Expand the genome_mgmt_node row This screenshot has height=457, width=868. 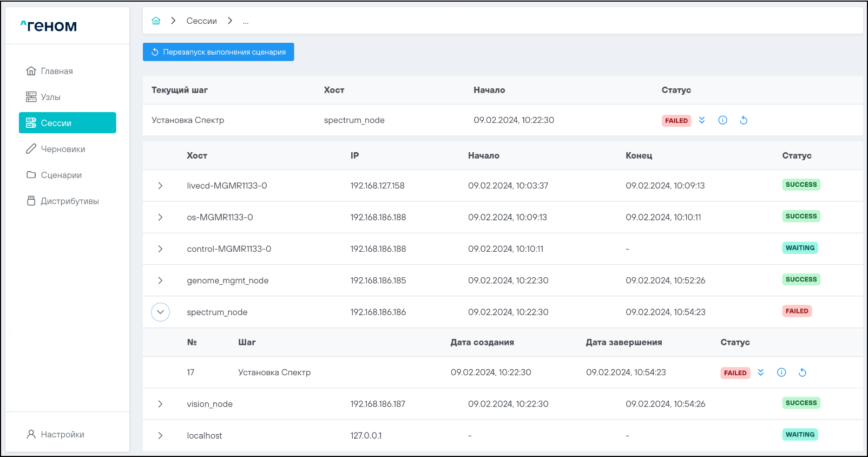pyautogui.click(x=160, y=280)
